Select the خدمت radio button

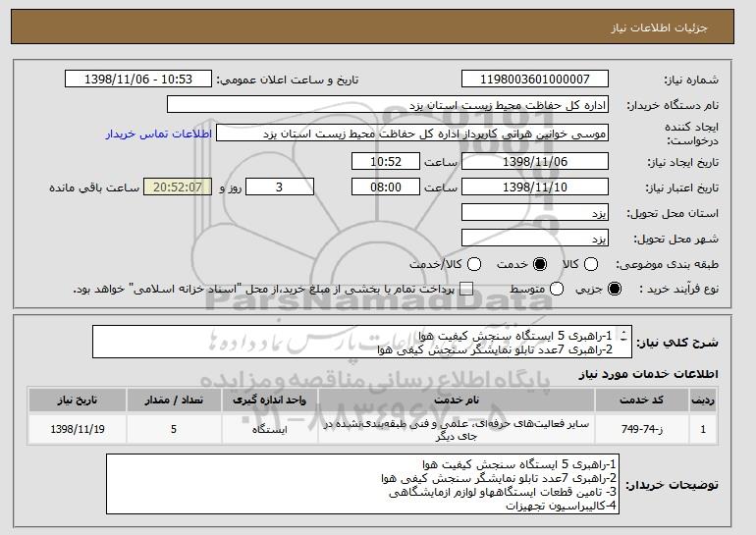pyautogui.click(x=540, y=264)
